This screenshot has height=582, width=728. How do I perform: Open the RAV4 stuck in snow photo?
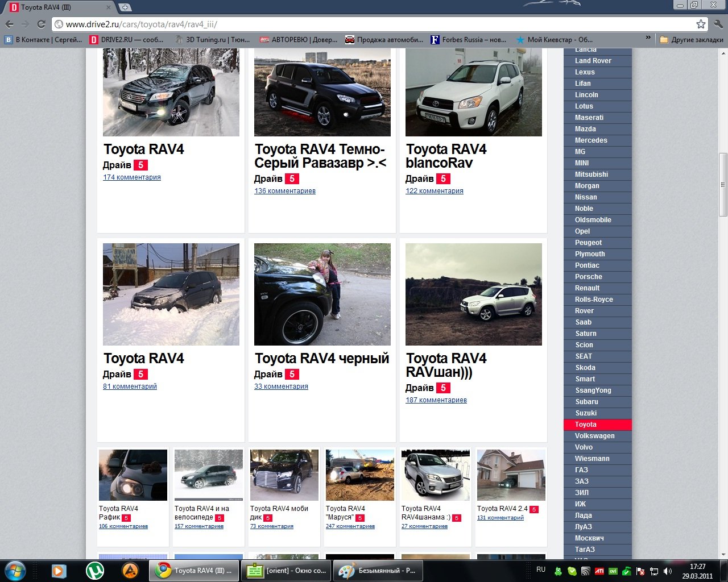point(171,294)
